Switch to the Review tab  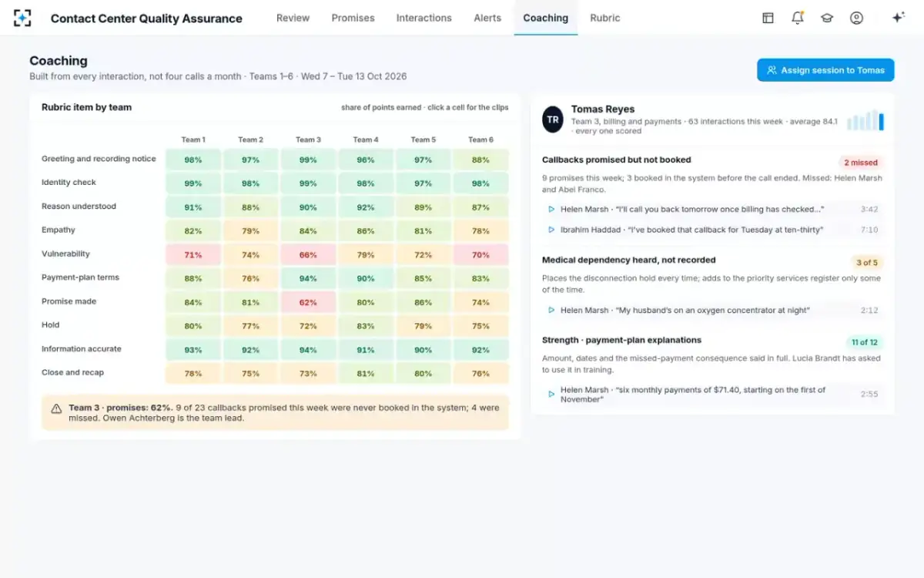293,18
